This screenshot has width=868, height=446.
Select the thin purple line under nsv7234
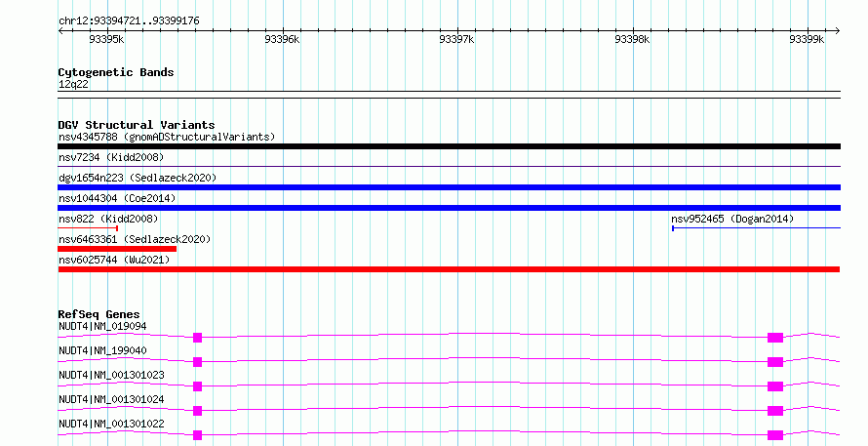[x=449, y=166]
